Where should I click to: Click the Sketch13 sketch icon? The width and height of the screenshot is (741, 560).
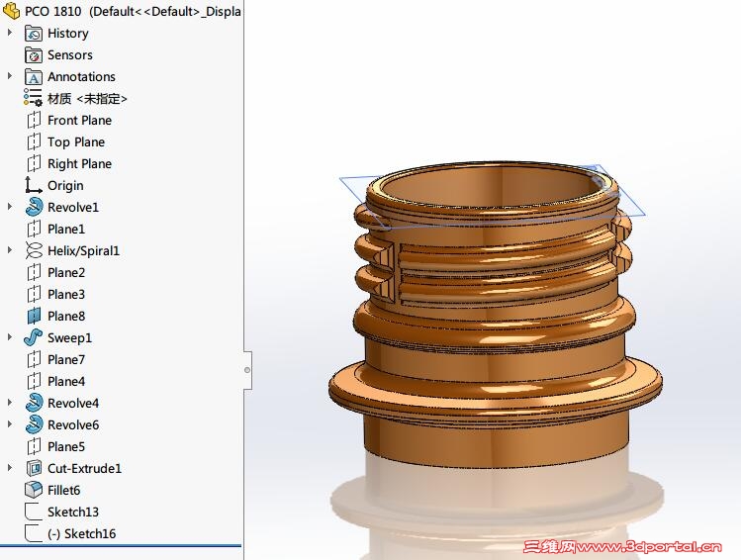coord(33,512)
